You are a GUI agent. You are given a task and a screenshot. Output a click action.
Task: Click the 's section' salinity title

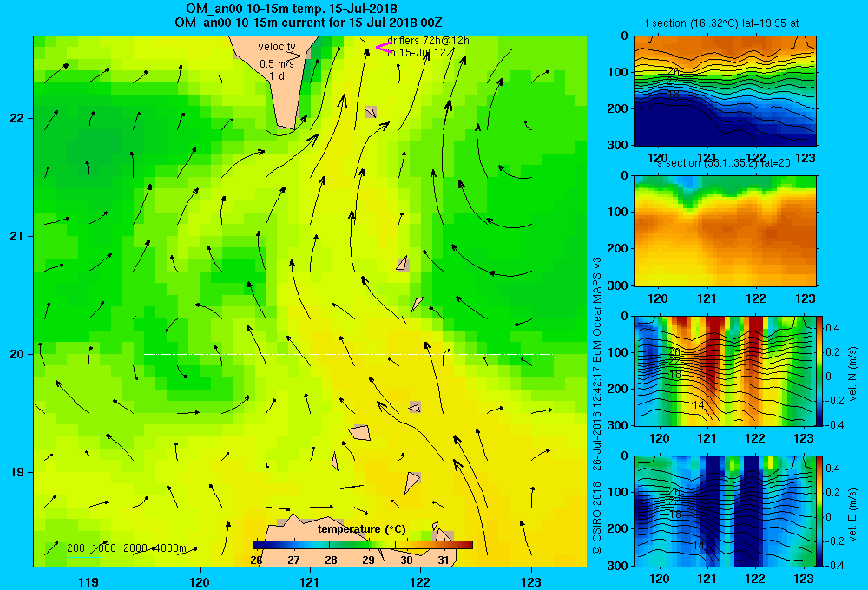point(725,163)
